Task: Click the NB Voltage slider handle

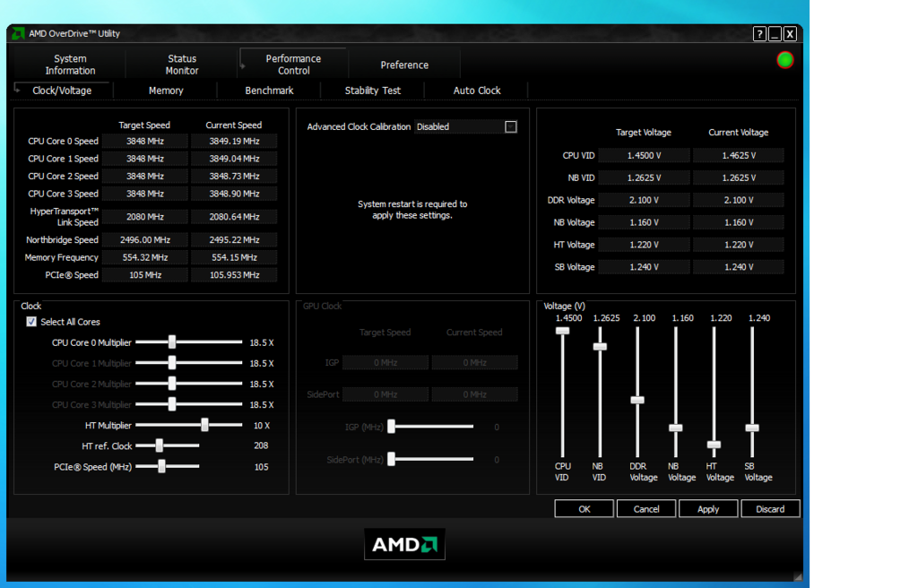Action: coord(676,428)
